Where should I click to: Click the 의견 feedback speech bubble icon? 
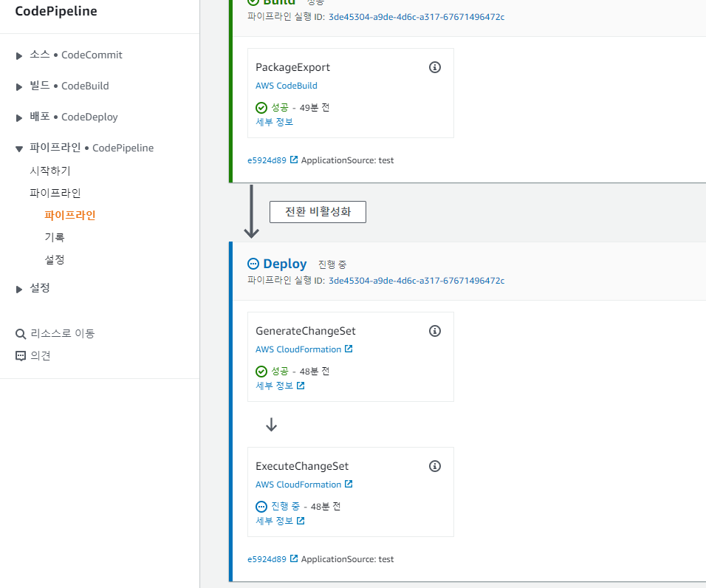21,356
